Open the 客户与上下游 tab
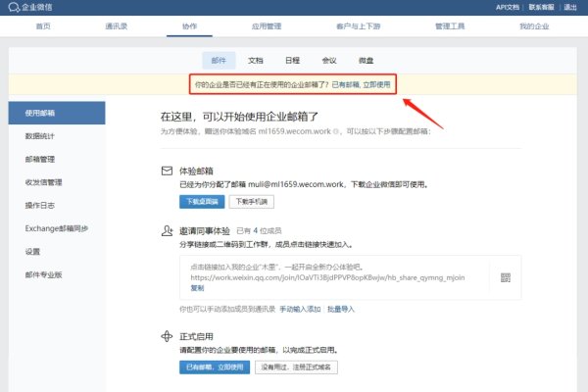Viewport: 588px width, 392px height. coord(358,26)
